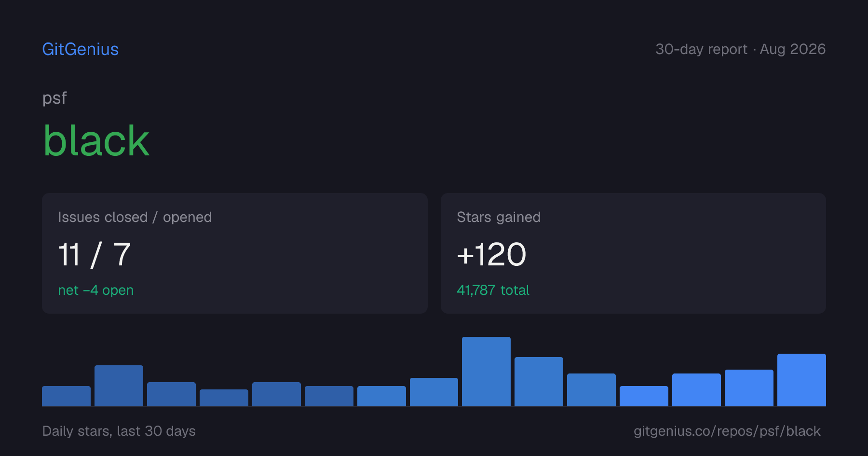Select the "30-day report · Aug 2026" text

[740, 49]
